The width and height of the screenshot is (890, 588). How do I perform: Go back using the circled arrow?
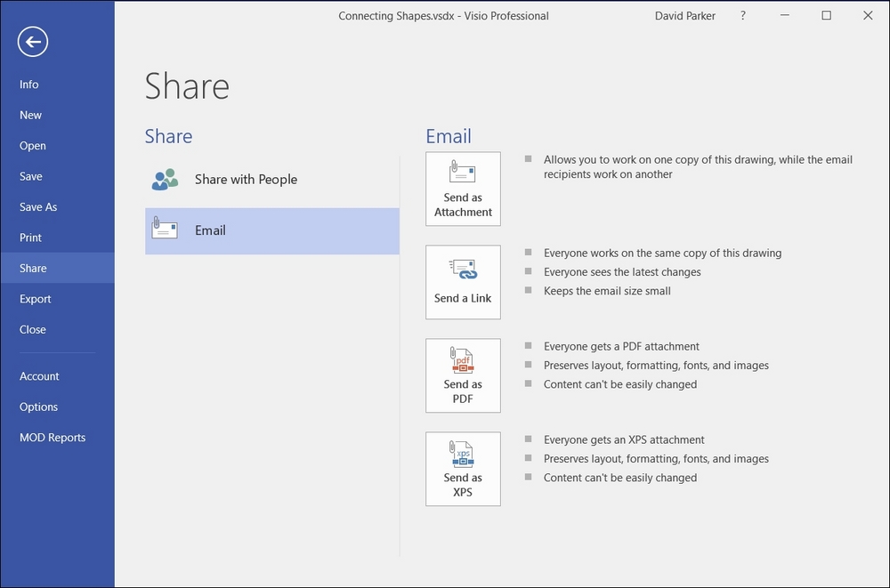(x=32, y=42)
